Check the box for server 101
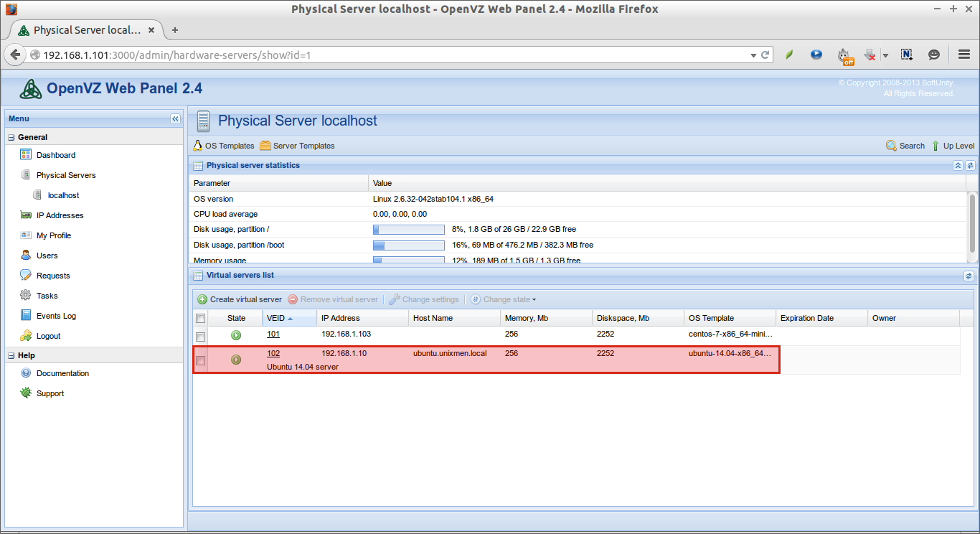The height and width of the screenshot is (534, 980). (201, 337)
